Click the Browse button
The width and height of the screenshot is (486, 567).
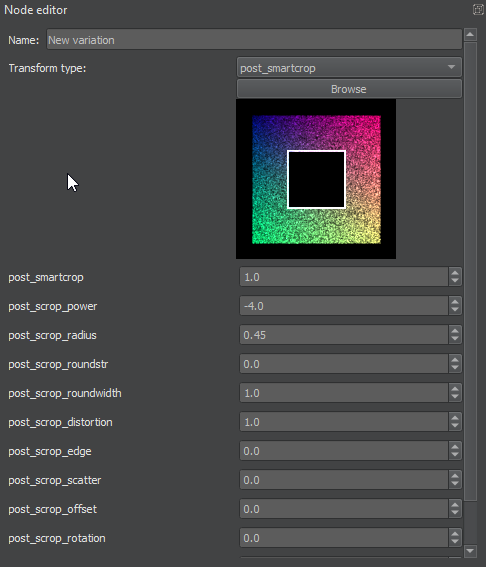349,89
